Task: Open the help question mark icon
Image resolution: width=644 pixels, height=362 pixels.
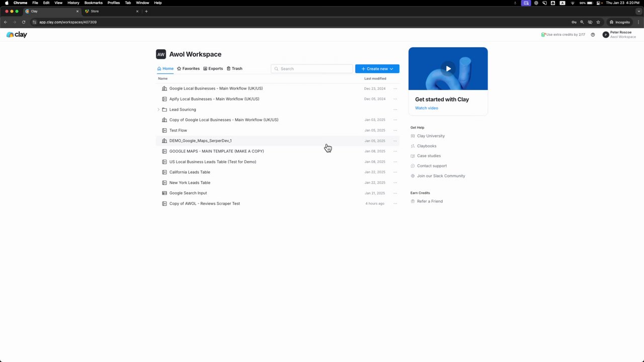Action: tap(593, 35)
